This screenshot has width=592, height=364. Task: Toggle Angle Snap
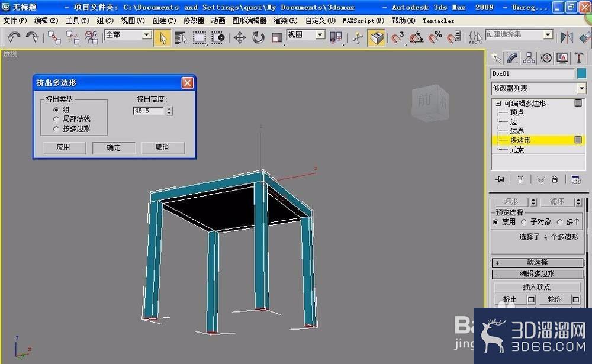pyautogui.click(x=416, y=38)
